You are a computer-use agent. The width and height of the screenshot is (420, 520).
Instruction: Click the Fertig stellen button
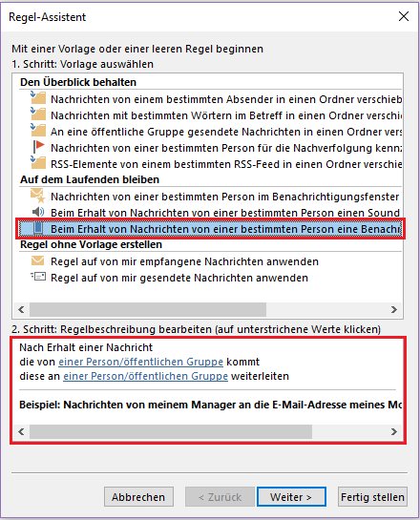point(372,497)
